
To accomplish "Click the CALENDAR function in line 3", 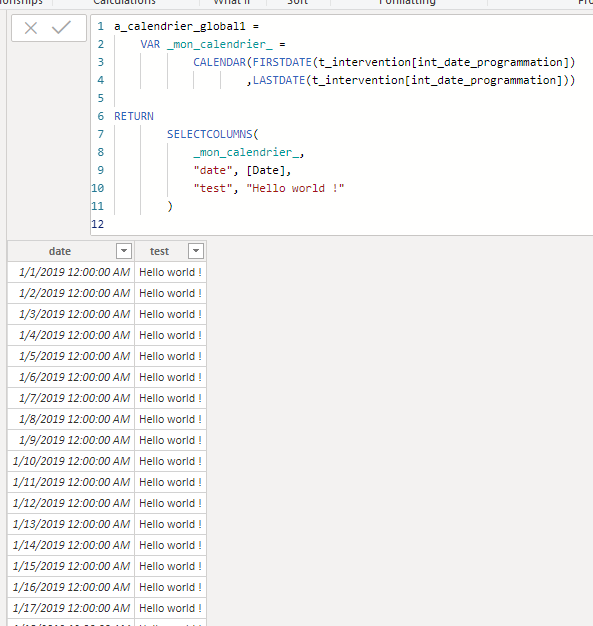I will 220,62.
